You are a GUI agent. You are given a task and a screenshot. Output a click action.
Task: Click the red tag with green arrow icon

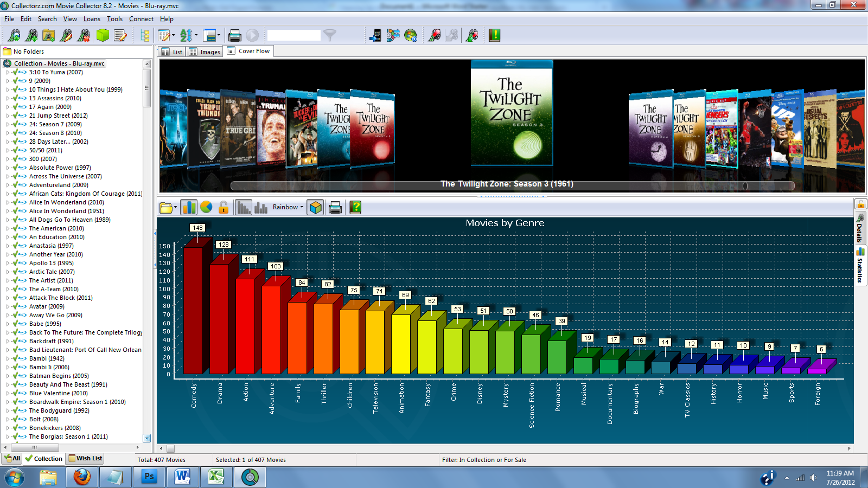coord(472,36)
